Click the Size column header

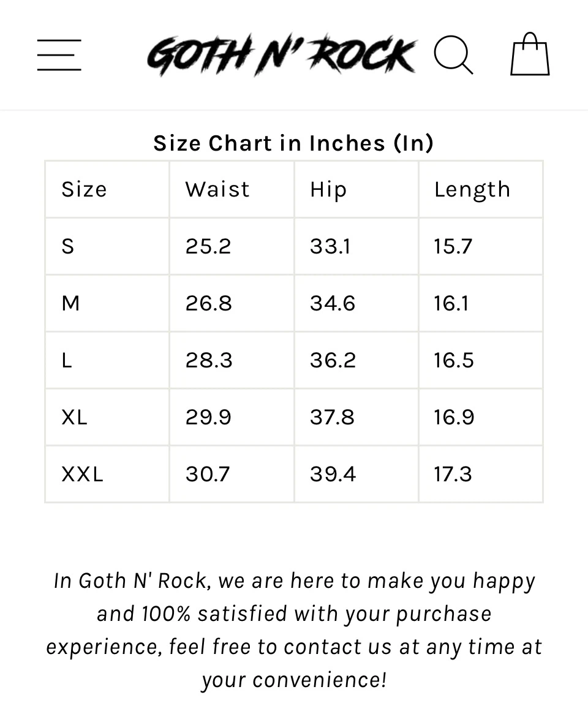coord(85,189)
